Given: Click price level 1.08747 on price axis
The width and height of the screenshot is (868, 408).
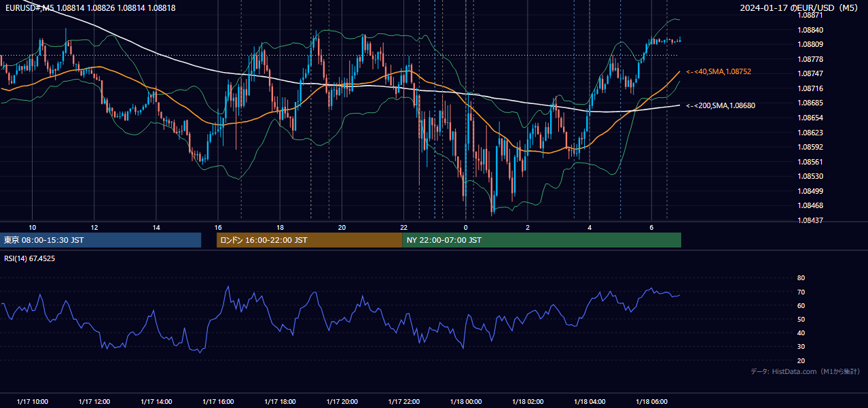Looking at the screenshot, I should coord(811,74).
